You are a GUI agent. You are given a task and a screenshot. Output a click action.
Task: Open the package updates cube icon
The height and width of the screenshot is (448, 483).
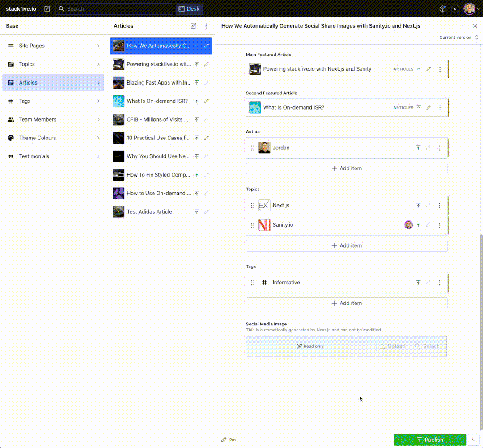[443, 9]
